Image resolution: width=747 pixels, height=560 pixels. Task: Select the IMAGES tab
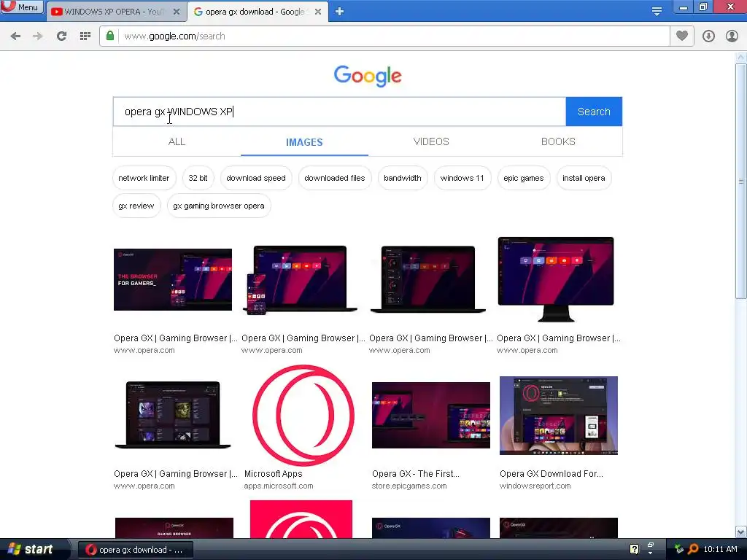pos(304,142)
